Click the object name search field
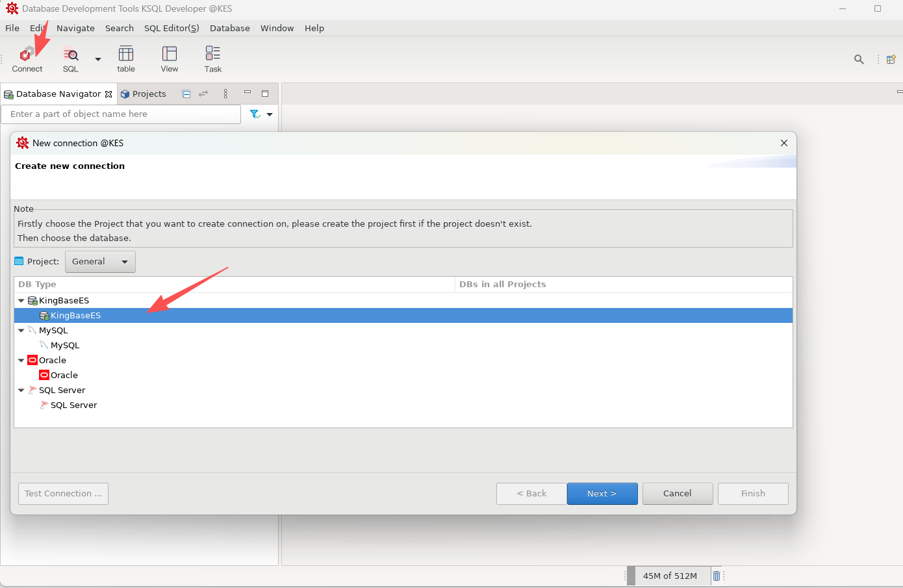Viewport: 903px width, 588px height. click(x=121, y=114)
